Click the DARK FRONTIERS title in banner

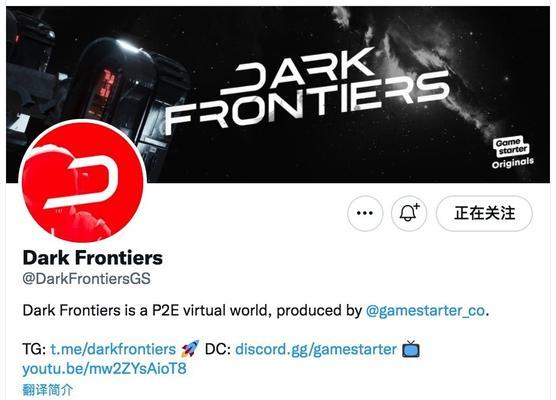307,91
